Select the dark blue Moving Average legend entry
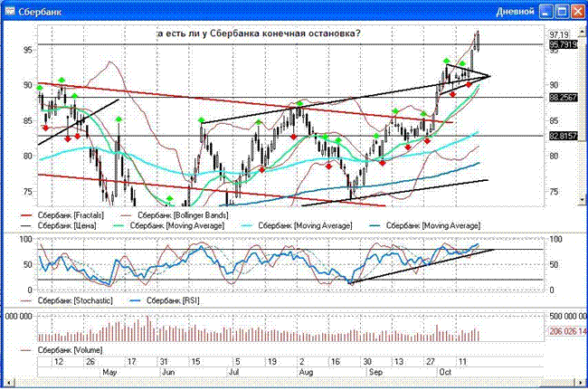 [x=425, y=225]
